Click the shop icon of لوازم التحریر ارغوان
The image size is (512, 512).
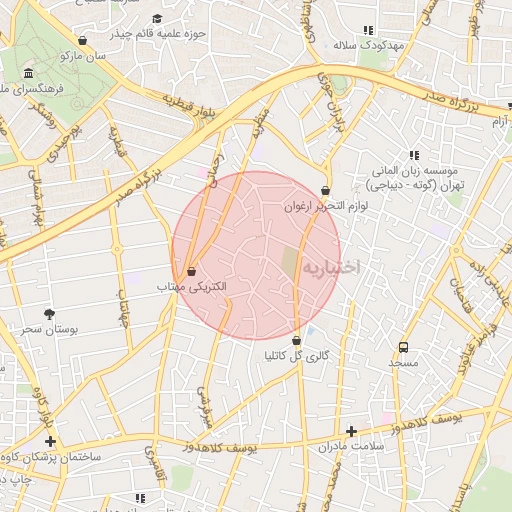click(x=325, y=191)
